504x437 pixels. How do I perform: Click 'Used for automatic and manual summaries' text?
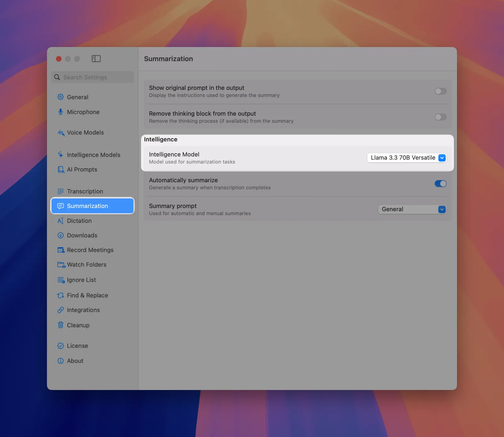click(200, 213)
